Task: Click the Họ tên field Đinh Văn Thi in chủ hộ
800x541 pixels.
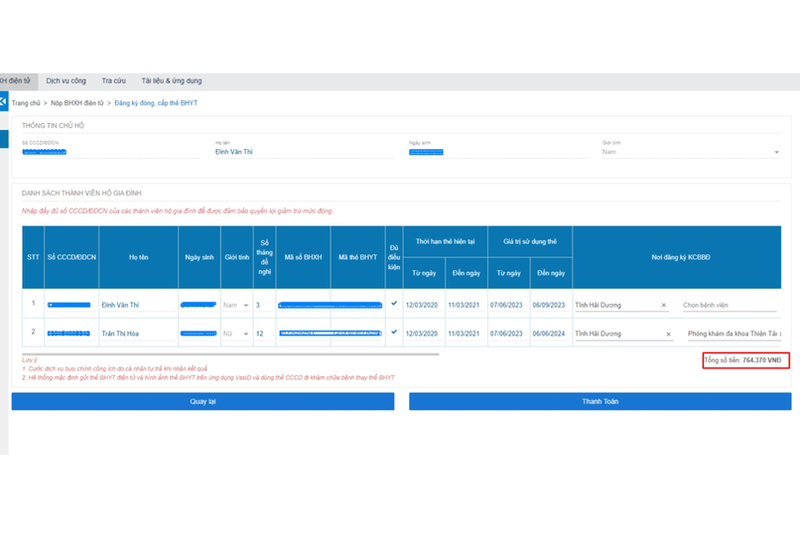Action: (304, 152)
